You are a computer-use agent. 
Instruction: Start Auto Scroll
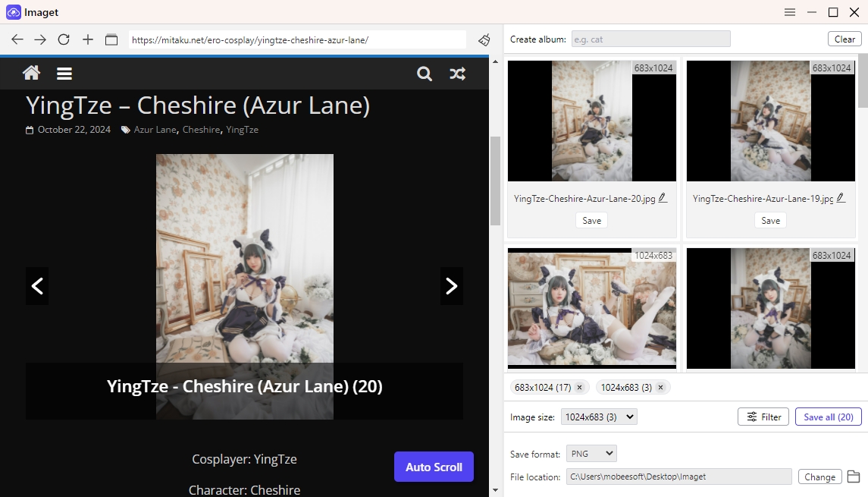[x=434, y=467]
